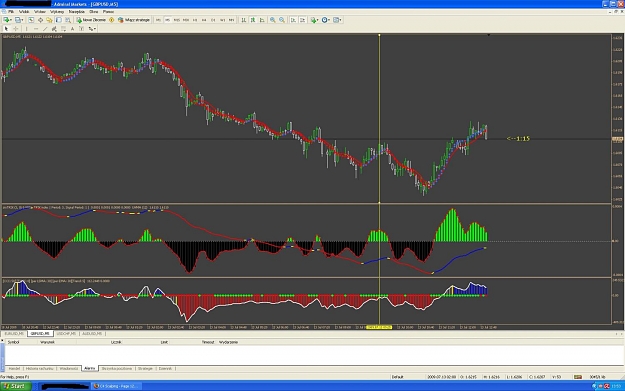The image size is (625, 391).
Task: Open the Okno menu
Action: 94,12
